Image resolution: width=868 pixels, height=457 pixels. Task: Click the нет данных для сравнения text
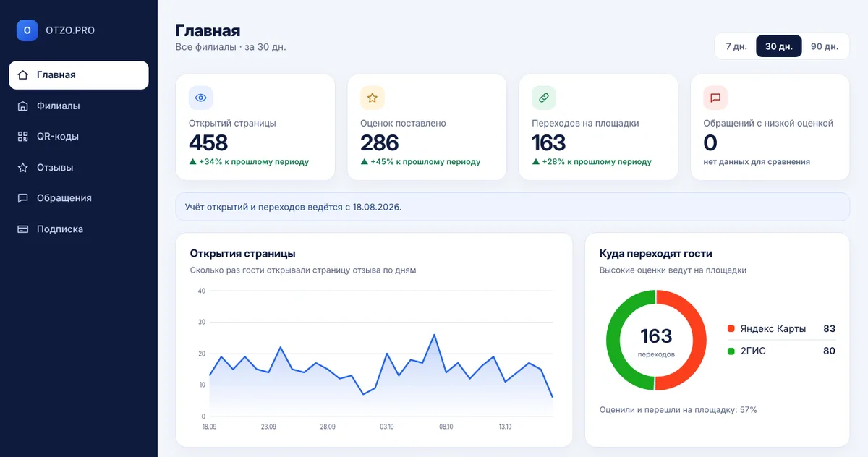coord(757,162)
